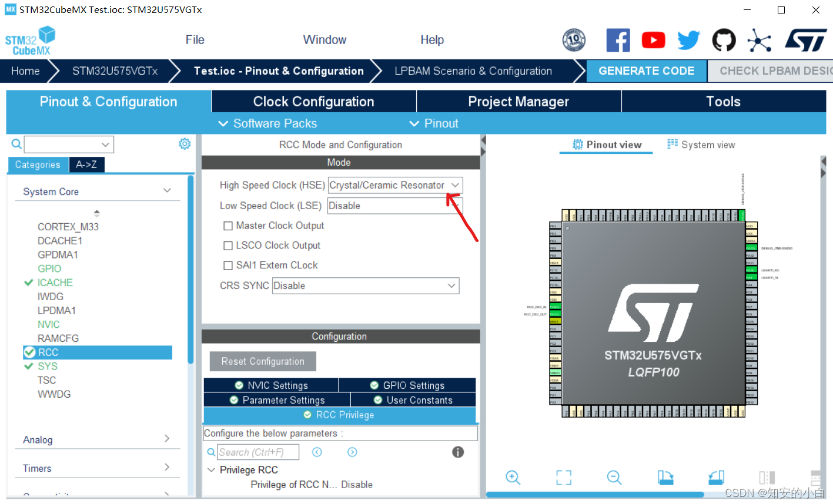Enable Master Clock Output
The width and height of the screenshot is (833, 504).
(228, 226)
